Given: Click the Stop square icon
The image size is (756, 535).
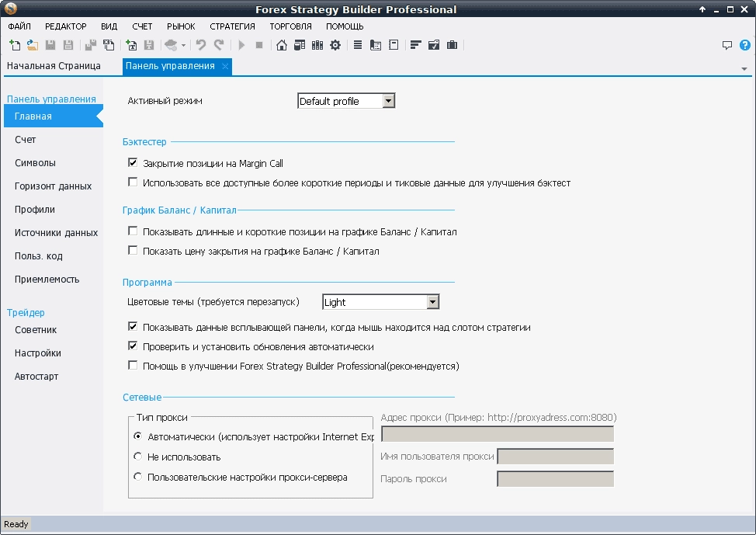Looking at the screenshot, I should [259, 45].
